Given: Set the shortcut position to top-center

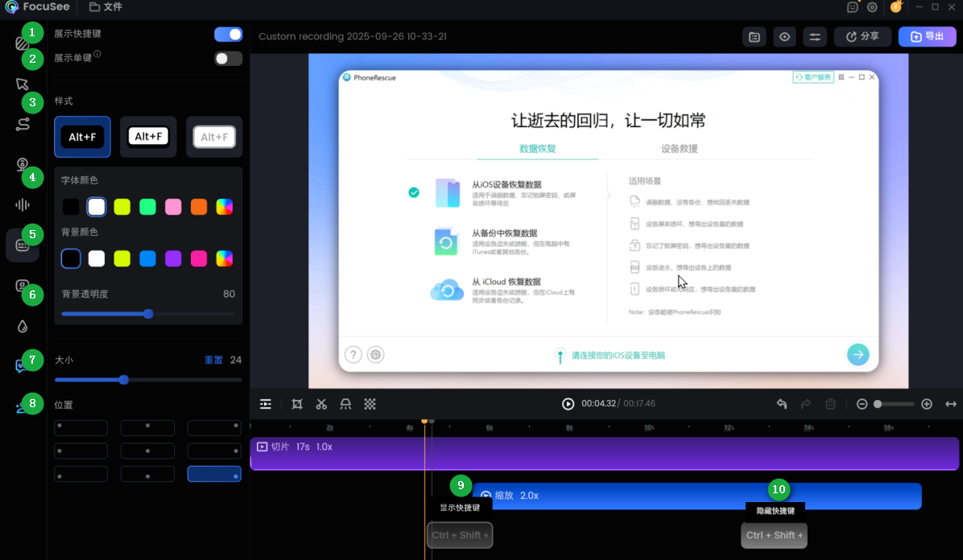Looking at the screenshot, I should click(x=147, y=428).
